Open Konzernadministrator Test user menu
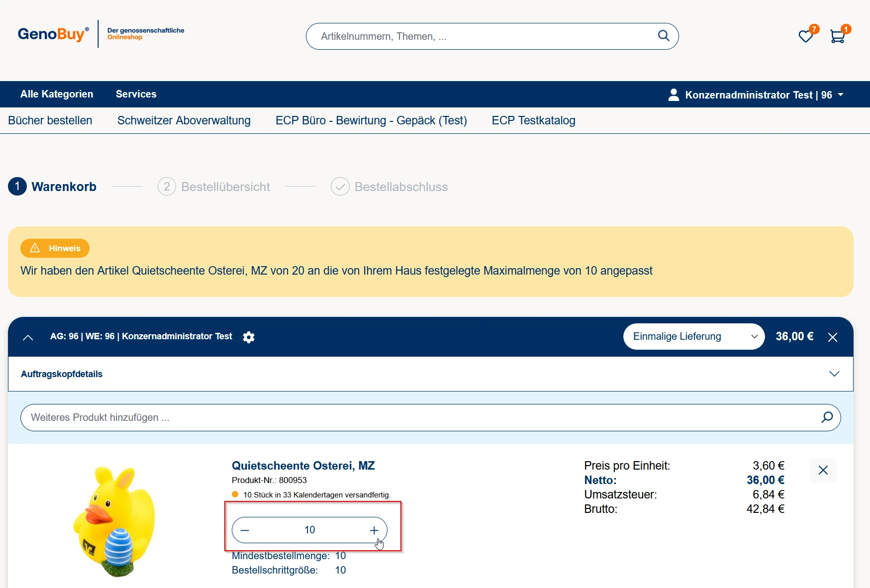The width and height of the screenshot is (870, 588). pos(756,95)
